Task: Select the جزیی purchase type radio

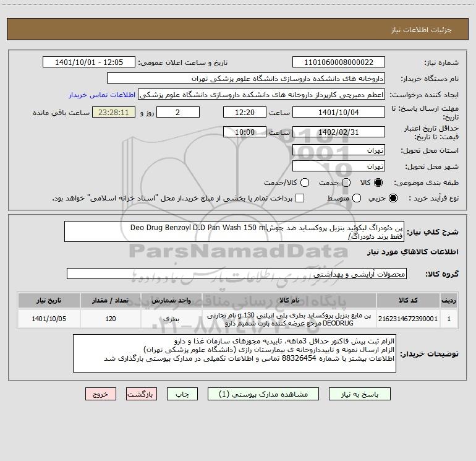Action: pos(393,198)
